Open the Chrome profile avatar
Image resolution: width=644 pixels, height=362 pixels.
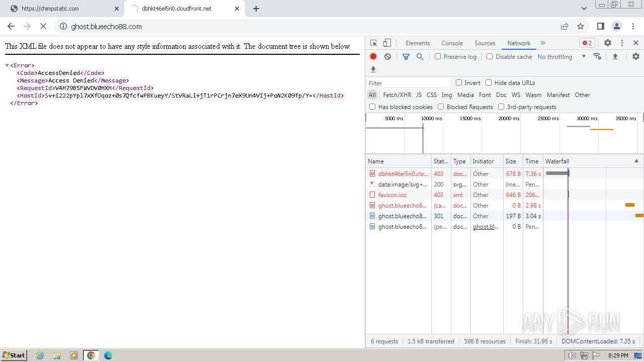tap(617, 26)
